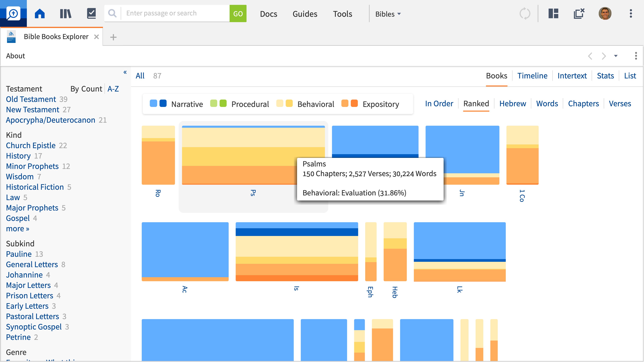The image size is (644, 362).
Task: Click the Bible Books Explorer tab icon
Action: pos(11,37)
